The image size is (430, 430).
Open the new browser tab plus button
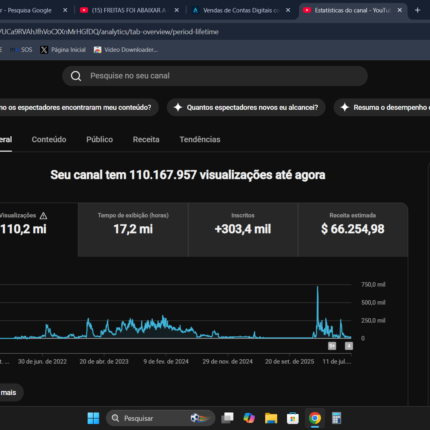click(417, 10)
